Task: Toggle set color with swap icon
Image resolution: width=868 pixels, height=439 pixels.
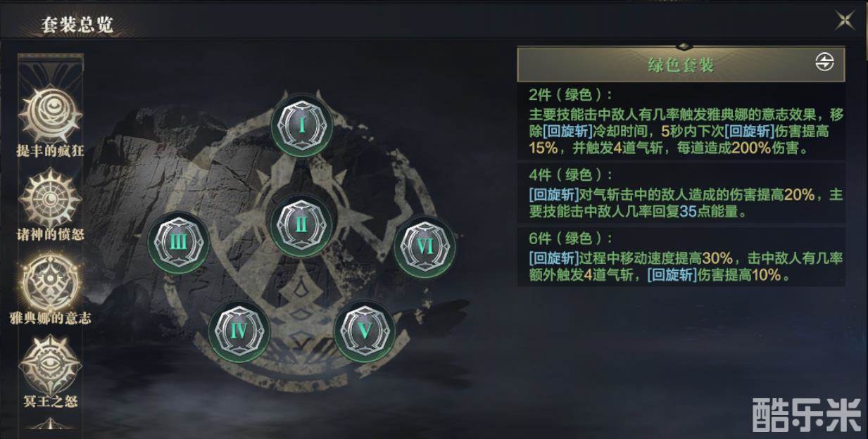Action: click(824, 63)
